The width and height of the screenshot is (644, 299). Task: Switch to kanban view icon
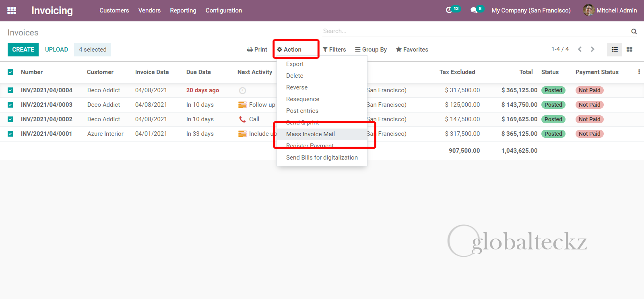click(x=630, y=50)
